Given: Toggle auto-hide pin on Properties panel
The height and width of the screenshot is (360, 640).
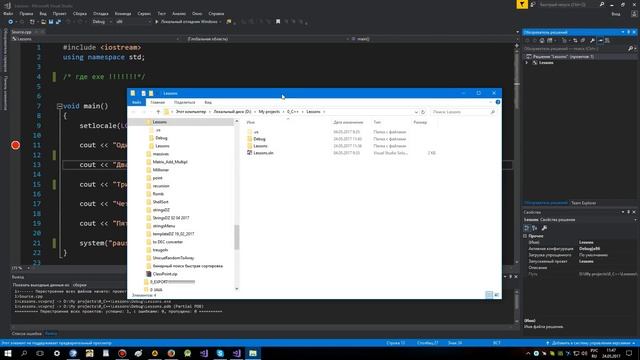Looking at the screenshot, I should click(629, 212).
